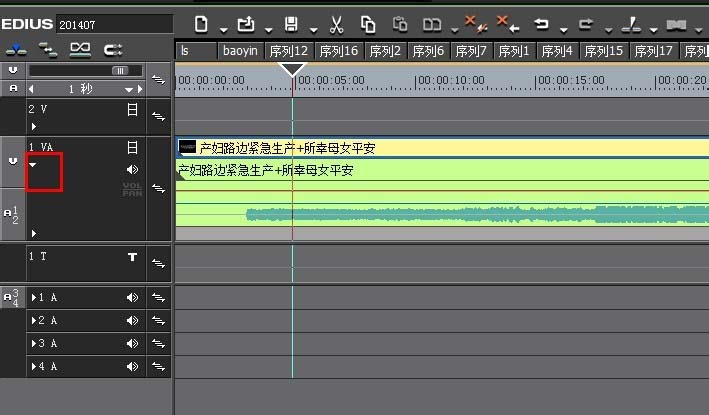This screenshot has height=415, width=709.
Task: Toggle the title mute on the 1 T track
Action: click(132, 257)
